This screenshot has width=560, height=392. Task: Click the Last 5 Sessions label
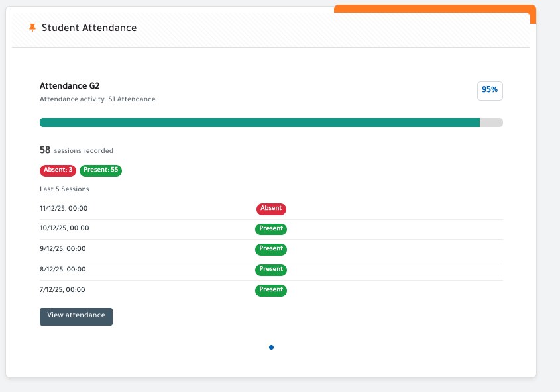(65, 189)
